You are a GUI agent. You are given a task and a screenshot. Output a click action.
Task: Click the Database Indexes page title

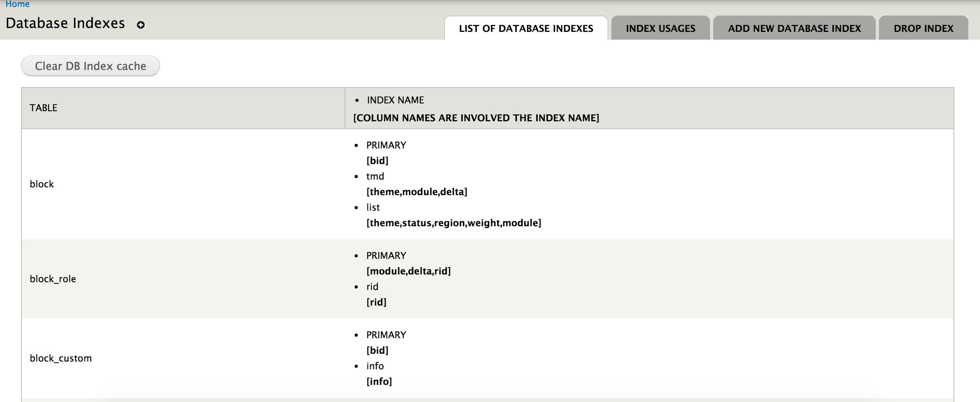(65, 23)
